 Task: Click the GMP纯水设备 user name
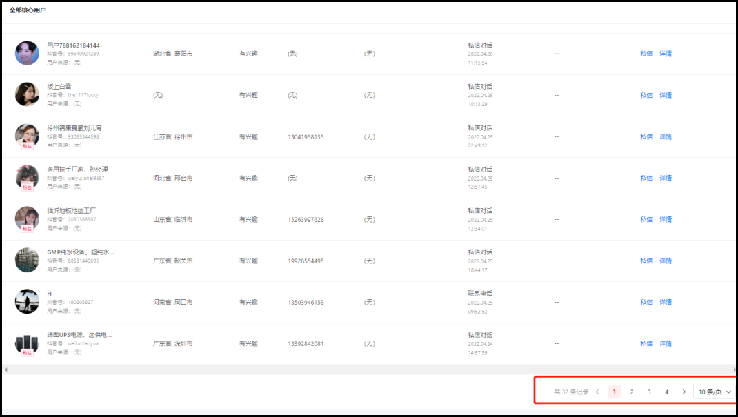pyautogui.click(x=80, y=252)
